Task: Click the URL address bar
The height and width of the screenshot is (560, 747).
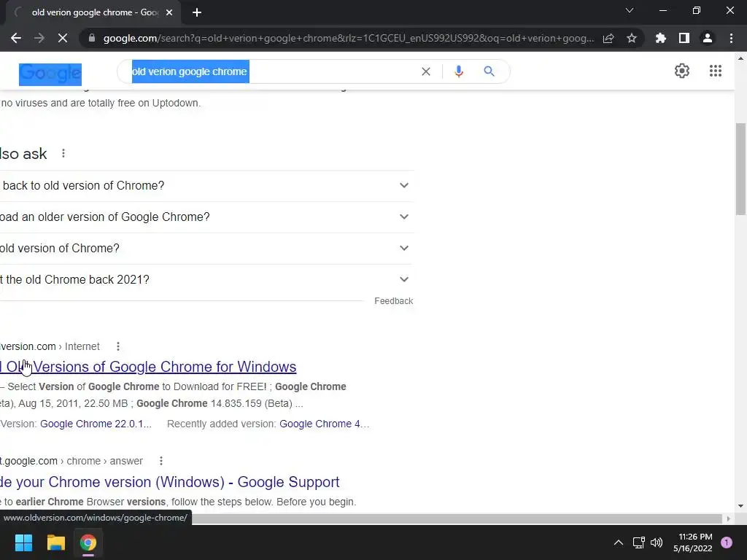Action: tap(348, 38)
